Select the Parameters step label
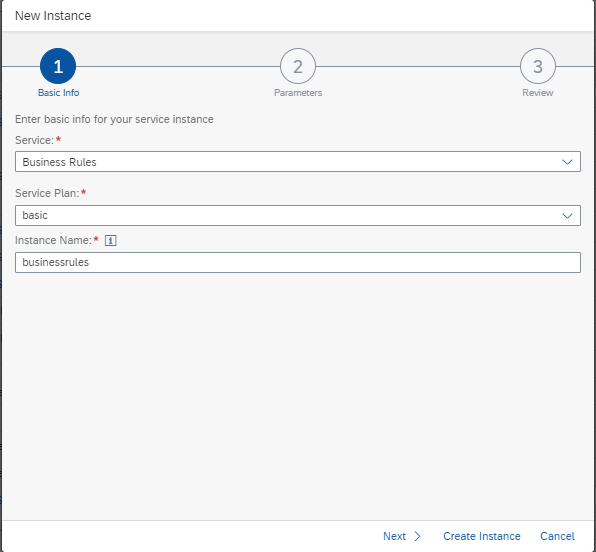 point(298,93)
